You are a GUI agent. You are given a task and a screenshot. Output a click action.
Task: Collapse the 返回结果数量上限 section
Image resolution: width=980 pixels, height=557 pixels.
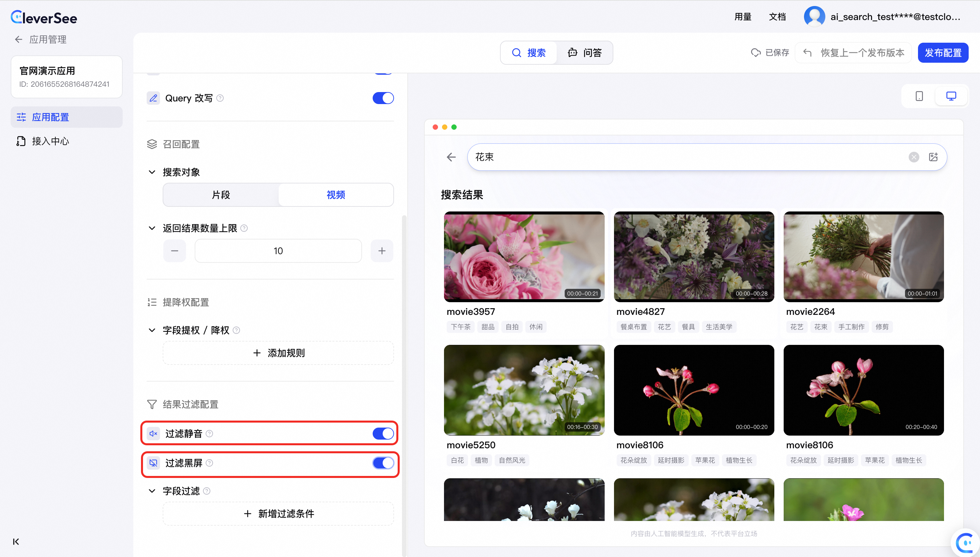pyautogui.click(x=152, y=228)
